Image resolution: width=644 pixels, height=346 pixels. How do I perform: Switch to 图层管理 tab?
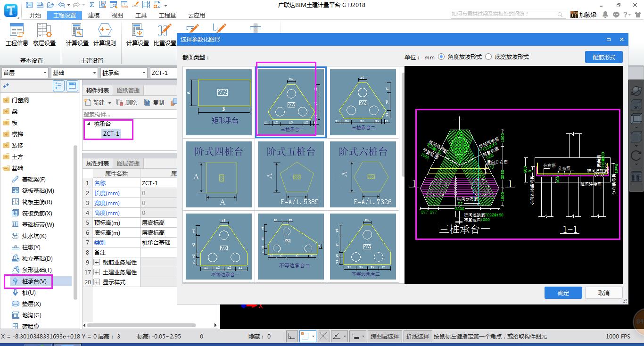[128, 164]
